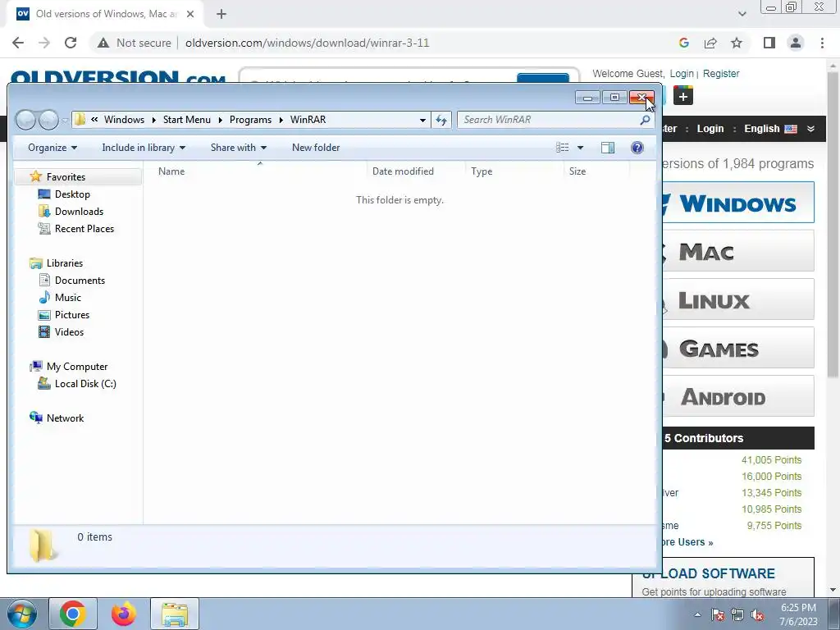Toggle Chrome side panel icon
This screenshot has height=630, width=840.
tap(769, 43)
